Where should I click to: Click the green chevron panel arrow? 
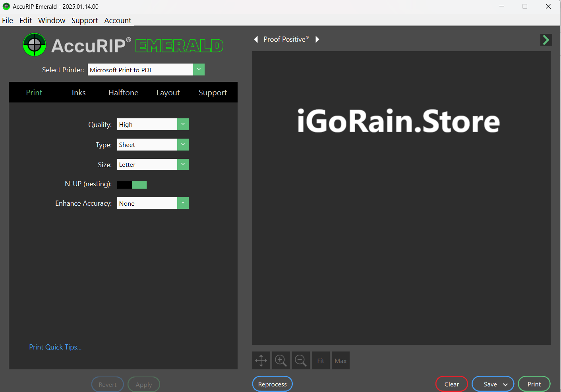(546, 40)
